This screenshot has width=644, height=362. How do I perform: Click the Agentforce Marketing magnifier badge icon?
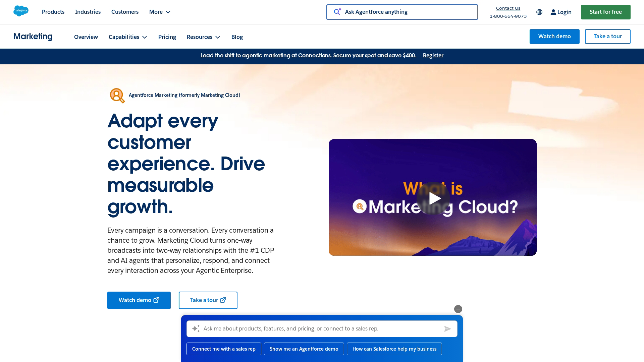(x=117, y=95)
